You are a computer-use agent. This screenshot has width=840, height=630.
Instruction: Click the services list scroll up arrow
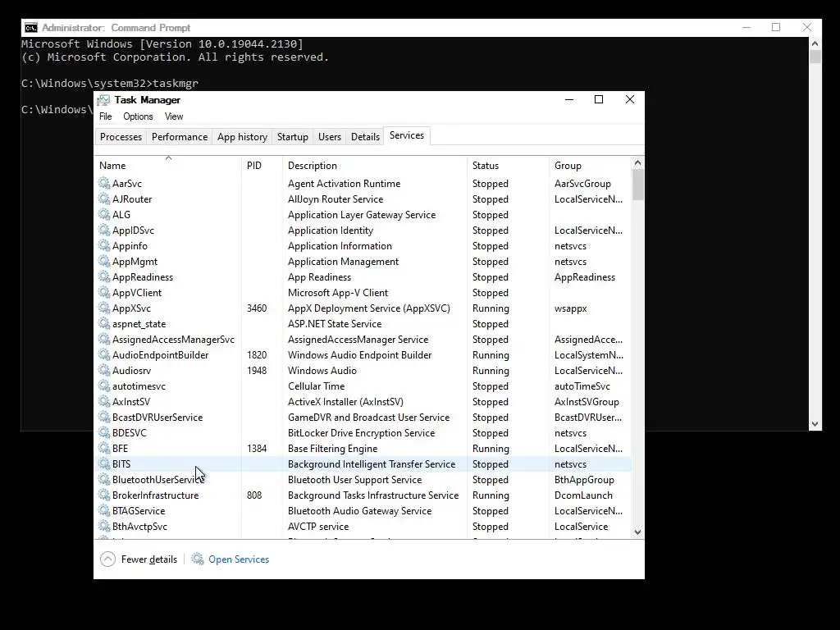point(637,162)
